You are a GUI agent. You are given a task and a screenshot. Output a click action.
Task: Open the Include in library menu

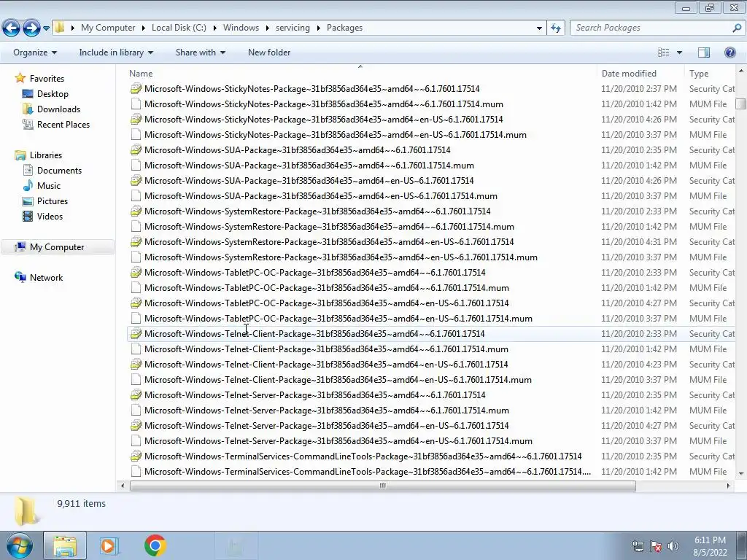(x=116, y=52)
